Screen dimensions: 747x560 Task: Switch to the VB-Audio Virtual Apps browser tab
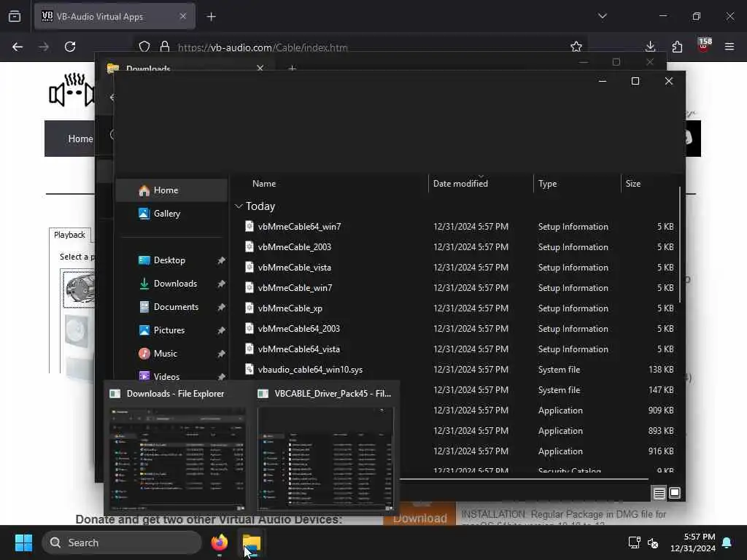115,17
